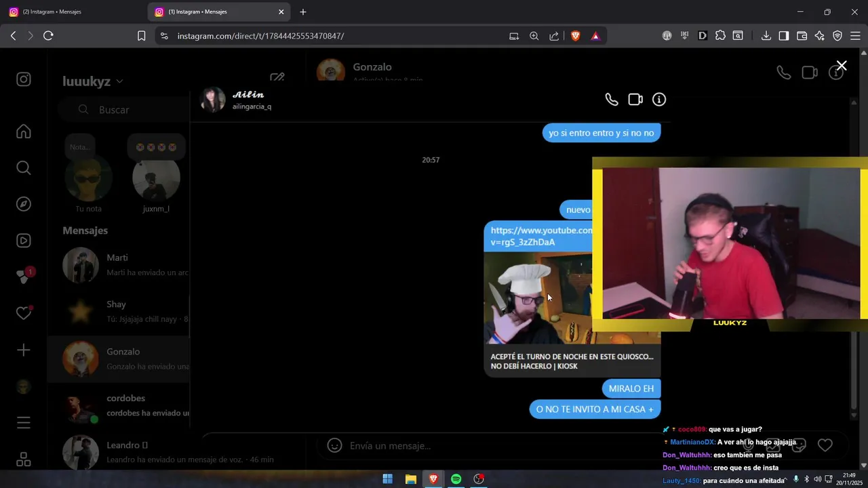Open the Shay conversation
Screen dimensions: 868x488
click(x=119, y=312)
